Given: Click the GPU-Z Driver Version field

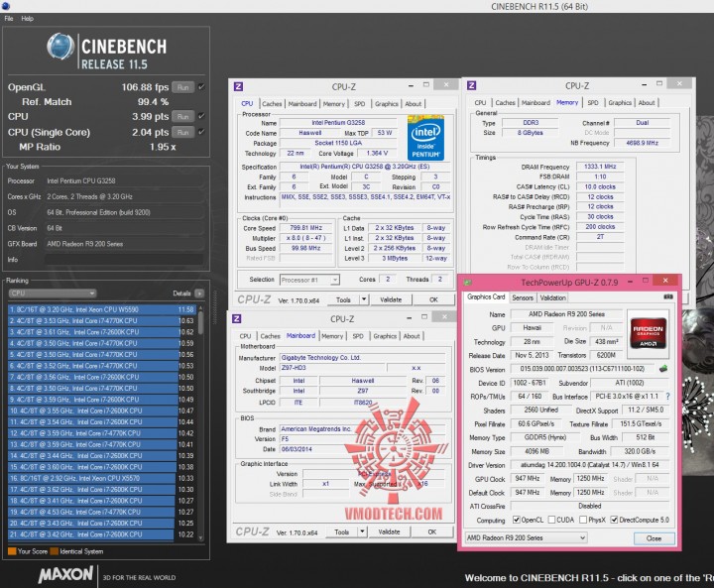Looking at the screenshot, I should 590,465.
